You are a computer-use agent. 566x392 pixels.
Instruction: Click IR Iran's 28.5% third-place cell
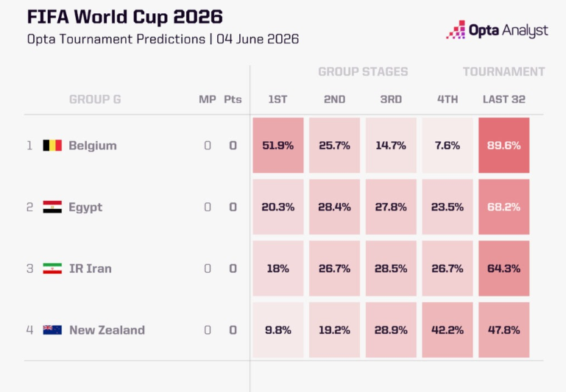click(x=391, y=268)
